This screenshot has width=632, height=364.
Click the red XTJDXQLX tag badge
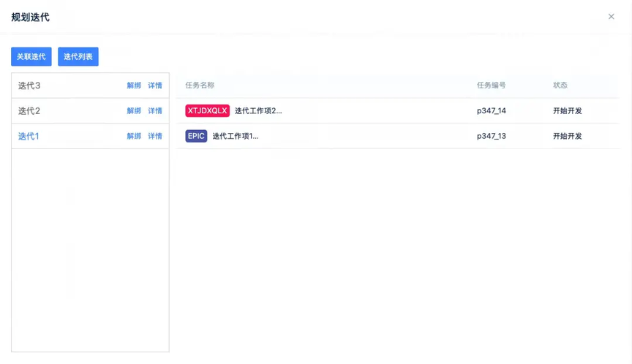[207, 110]
